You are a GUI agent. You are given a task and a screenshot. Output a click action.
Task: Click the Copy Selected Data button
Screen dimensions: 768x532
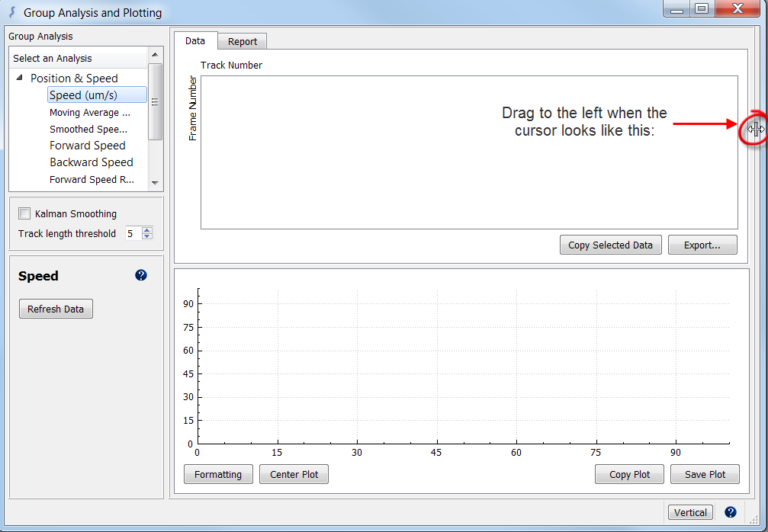click(610, 245)
